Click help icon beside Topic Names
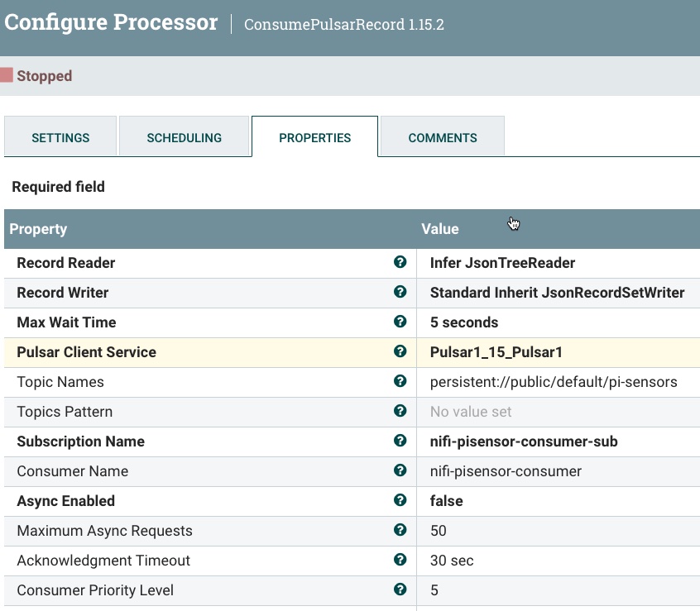 coord(400,381)
